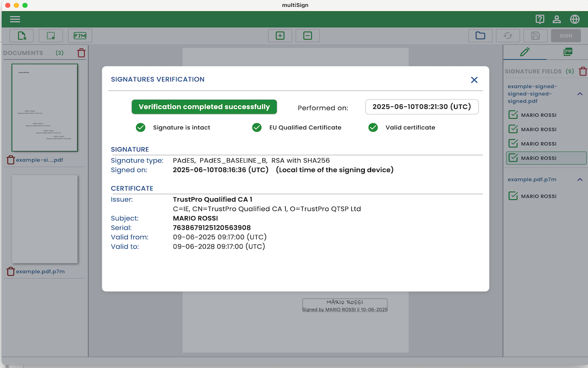
Task: Open the folder browse button
Action: point(481,36)
